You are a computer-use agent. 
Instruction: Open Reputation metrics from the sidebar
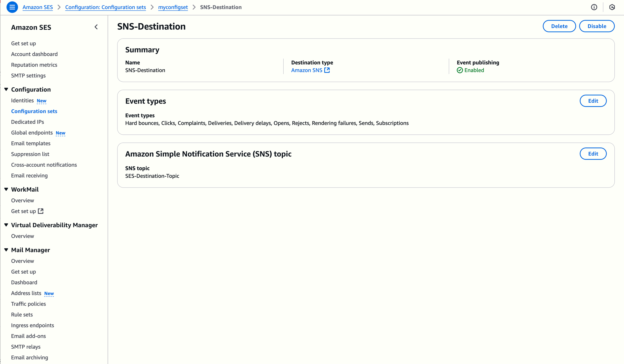pos(34,65)
